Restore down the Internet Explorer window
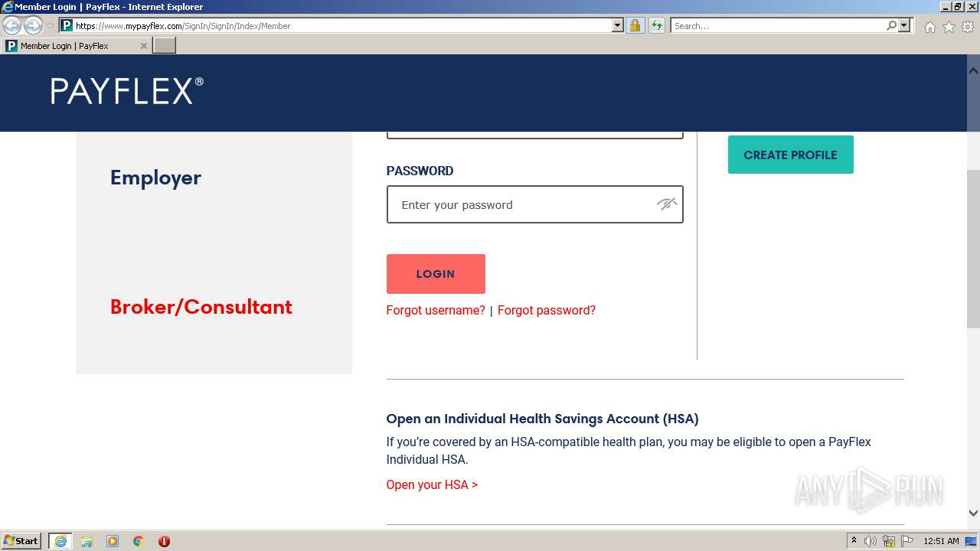The image size is (980, 551). (x=958, y=6)
